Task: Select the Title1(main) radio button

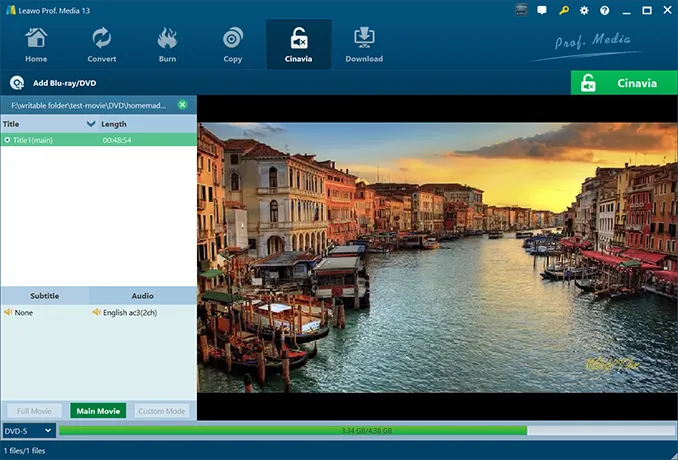Action: tap(7, 140)
